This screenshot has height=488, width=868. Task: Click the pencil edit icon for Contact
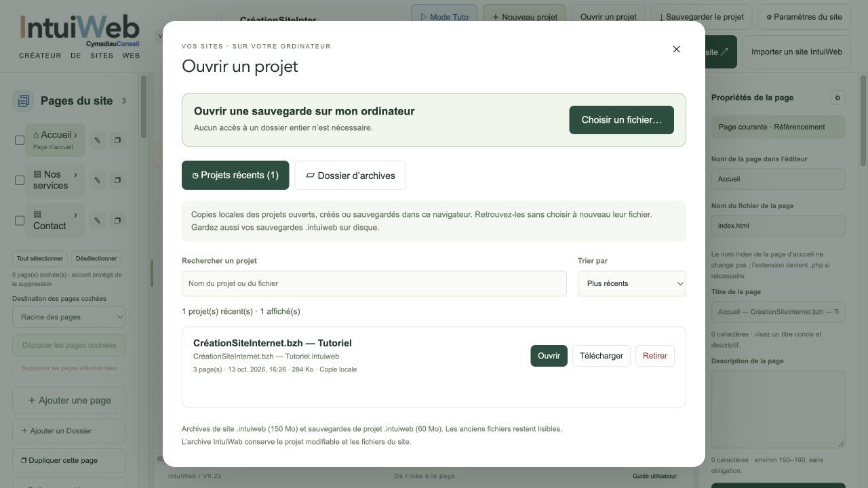pyautogui.click(x=97, y=220)
